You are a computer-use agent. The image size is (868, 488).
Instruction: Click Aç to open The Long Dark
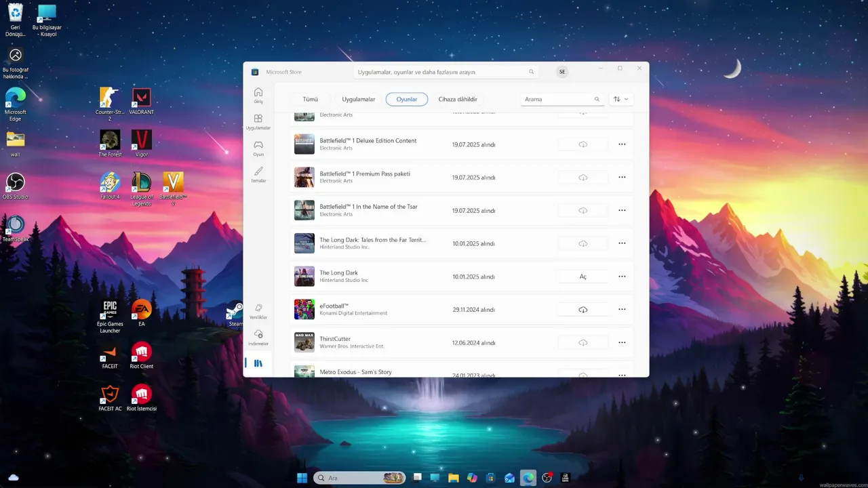583,277
